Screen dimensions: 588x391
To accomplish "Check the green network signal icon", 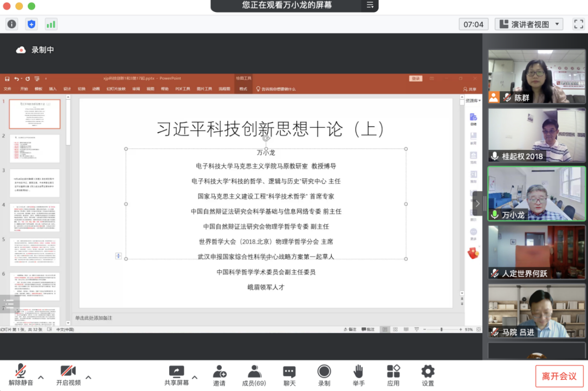I will click(x=51, y=24).
